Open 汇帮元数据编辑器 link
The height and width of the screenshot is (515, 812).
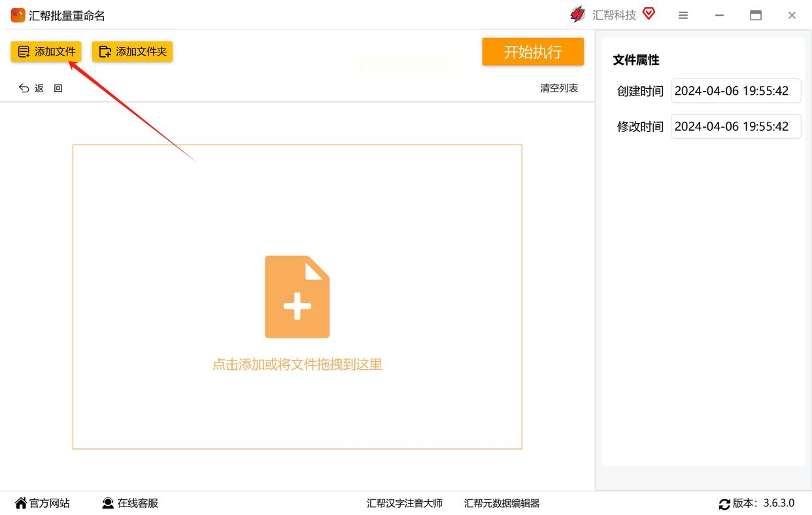click(x=502, y=503)
